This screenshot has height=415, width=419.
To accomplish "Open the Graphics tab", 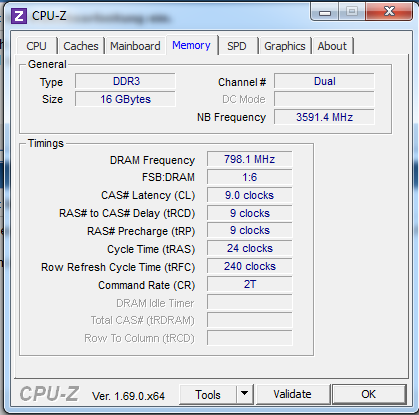I will [285, 46].
